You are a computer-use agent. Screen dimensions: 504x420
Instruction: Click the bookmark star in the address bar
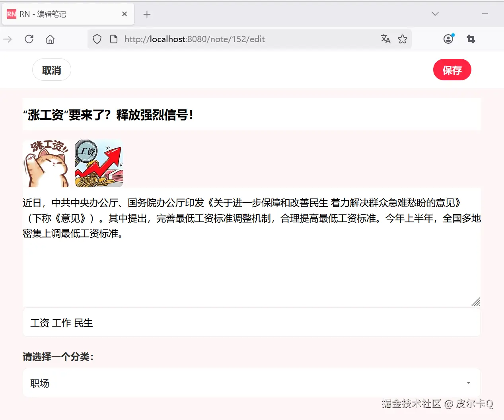pos(403,39)
